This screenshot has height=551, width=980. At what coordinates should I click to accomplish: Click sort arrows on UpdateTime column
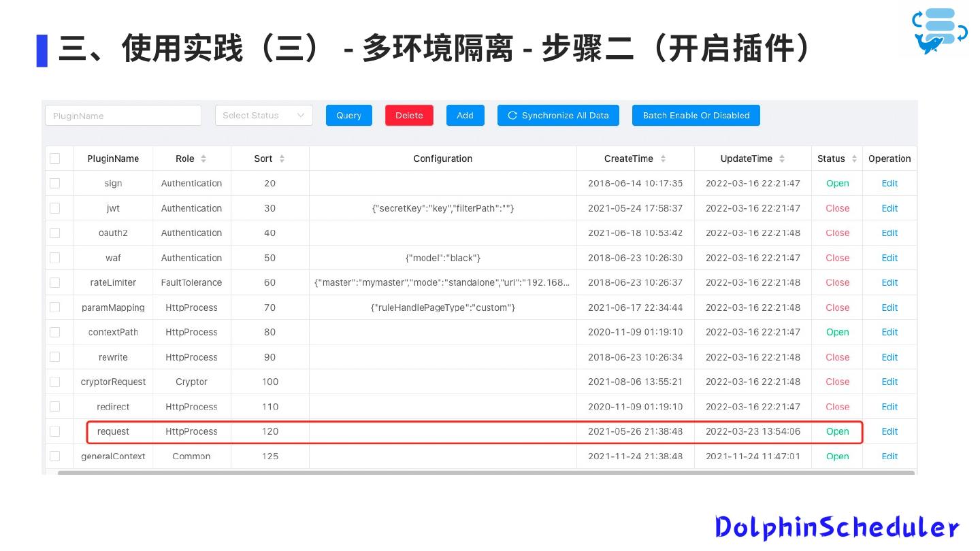[x=782, y=158]
